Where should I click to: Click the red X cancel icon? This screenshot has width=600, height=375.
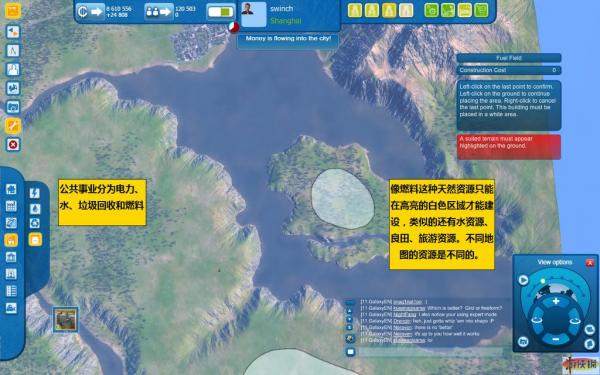point(13,145)
